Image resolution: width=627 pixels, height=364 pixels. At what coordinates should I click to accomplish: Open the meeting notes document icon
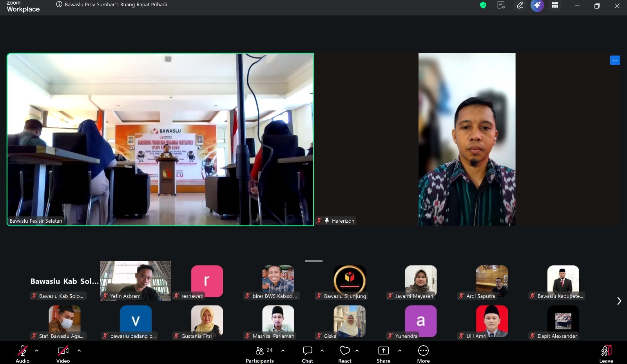(x=501, y=5)
